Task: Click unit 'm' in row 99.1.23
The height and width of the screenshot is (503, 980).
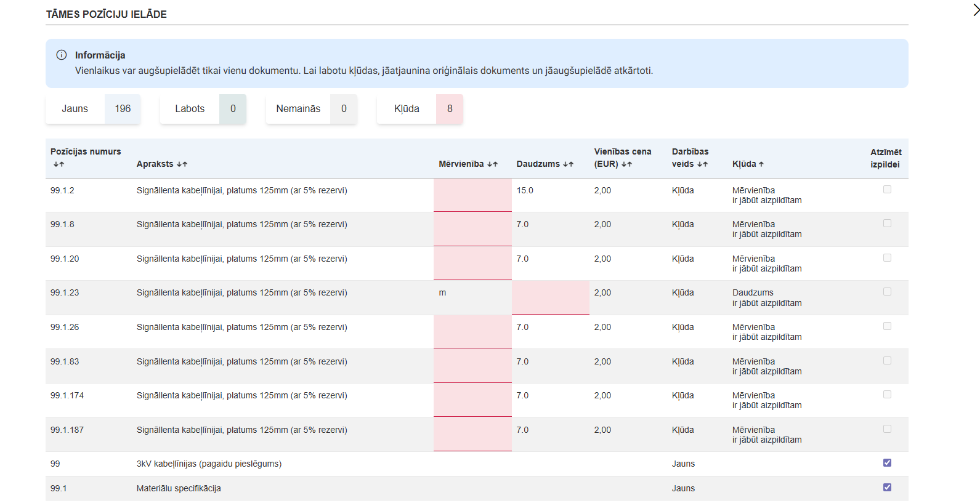Action: pyautogui.click(x=442, y=292)
